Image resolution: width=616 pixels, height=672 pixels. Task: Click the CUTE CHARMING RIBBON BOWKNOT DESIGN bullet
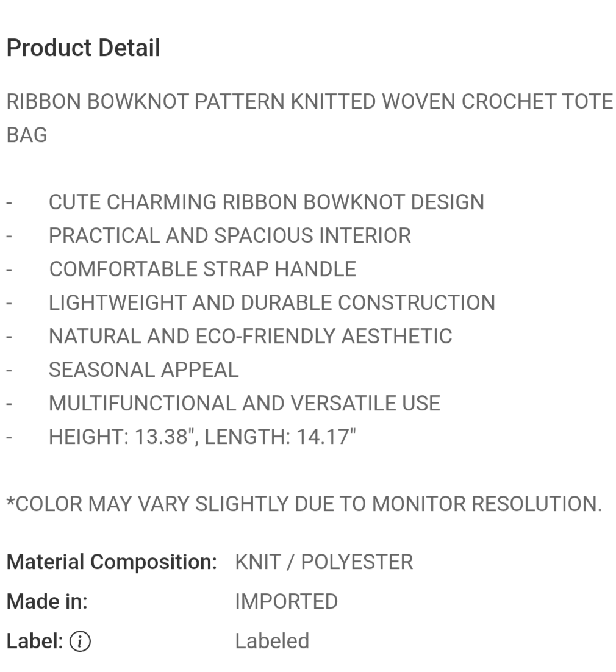[x=266, y=202]
